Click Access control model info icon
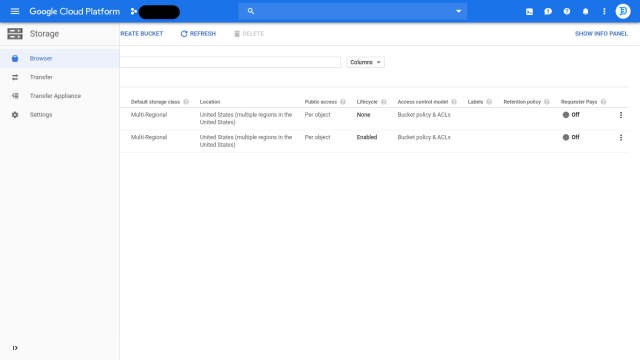The height and width of the screenshot is (360, 640). (x=454, y=102)
